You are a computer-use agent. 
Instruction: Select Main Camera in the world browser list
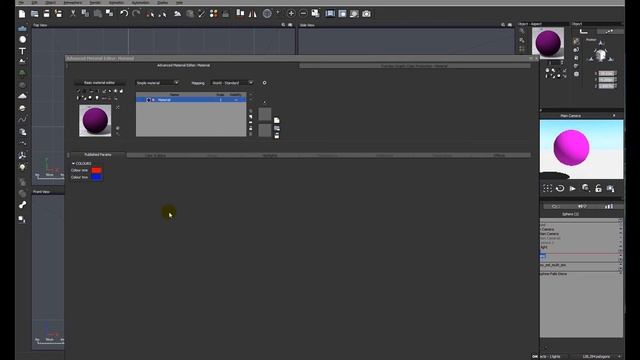549,234
